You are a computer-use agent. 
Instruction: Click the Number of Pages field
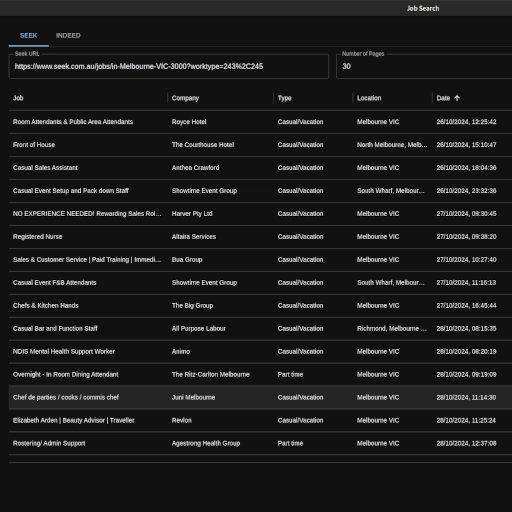pos(424,66)
